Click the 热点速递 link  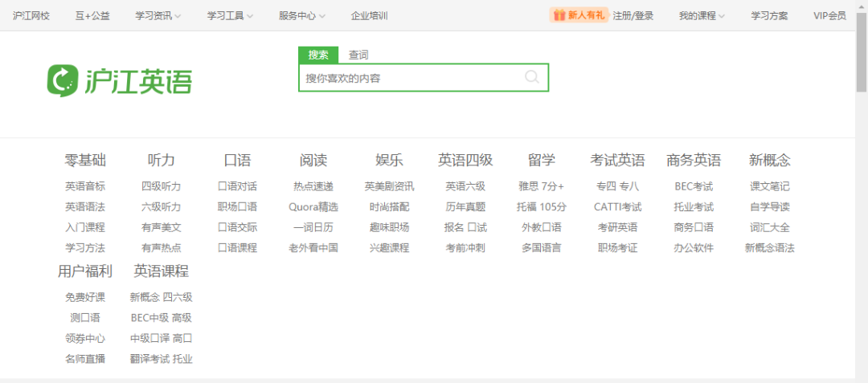click(313, 186)
